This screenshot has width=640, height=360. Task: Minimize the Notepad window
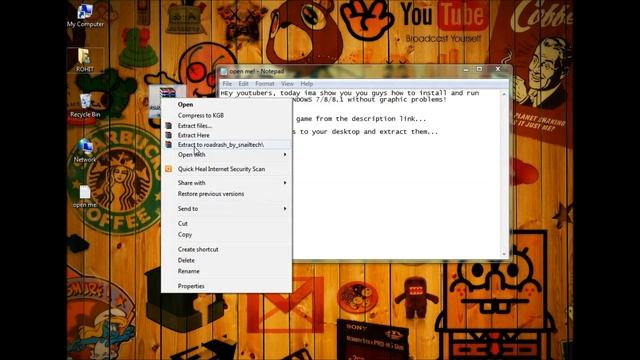point(466,70)
